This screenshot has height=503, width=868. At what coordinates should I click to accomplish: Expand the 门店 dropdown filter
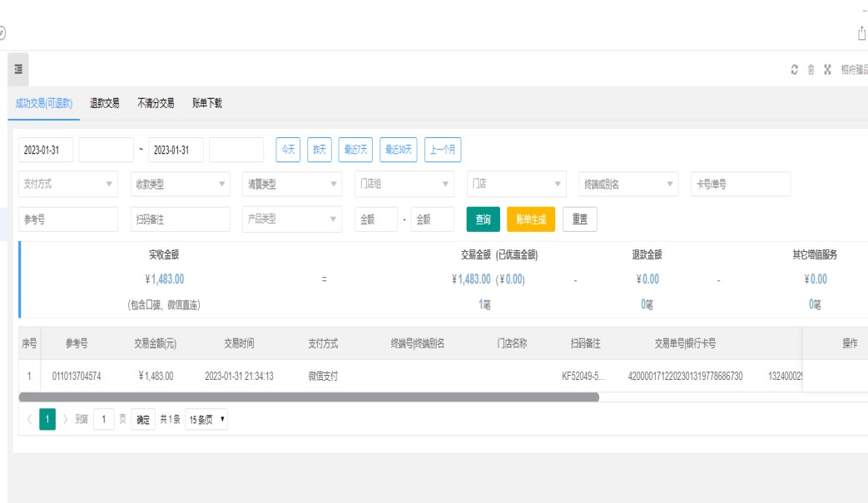pos(517,185)
